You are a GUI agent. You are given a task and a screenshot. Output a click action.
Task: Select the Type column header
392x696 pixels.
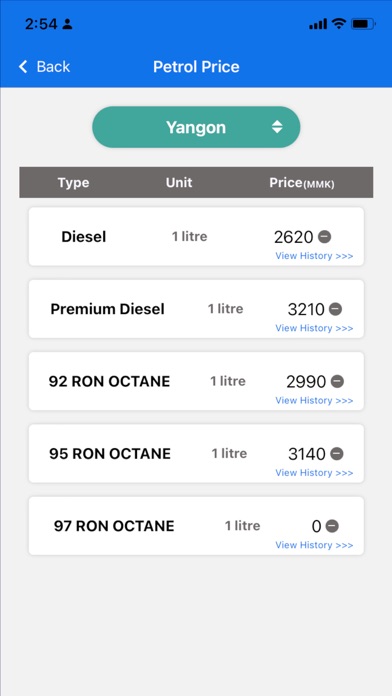73,182
